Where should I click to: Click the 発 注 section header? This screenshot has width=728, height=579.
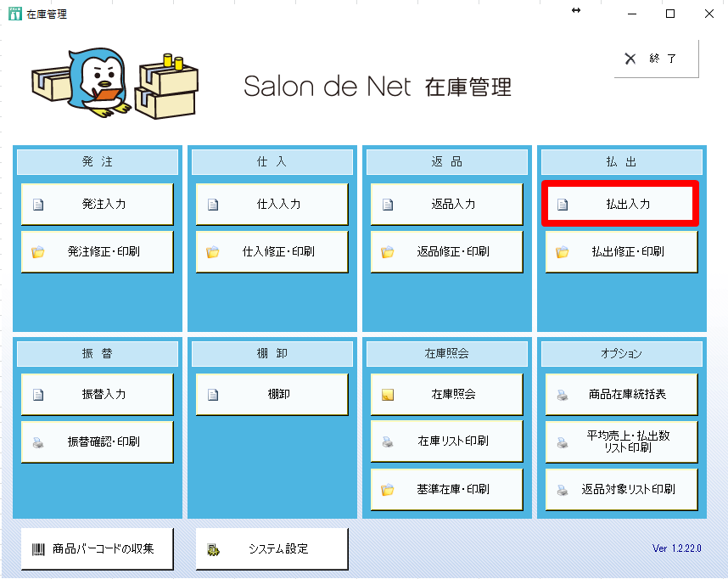(x=98, y=161)
